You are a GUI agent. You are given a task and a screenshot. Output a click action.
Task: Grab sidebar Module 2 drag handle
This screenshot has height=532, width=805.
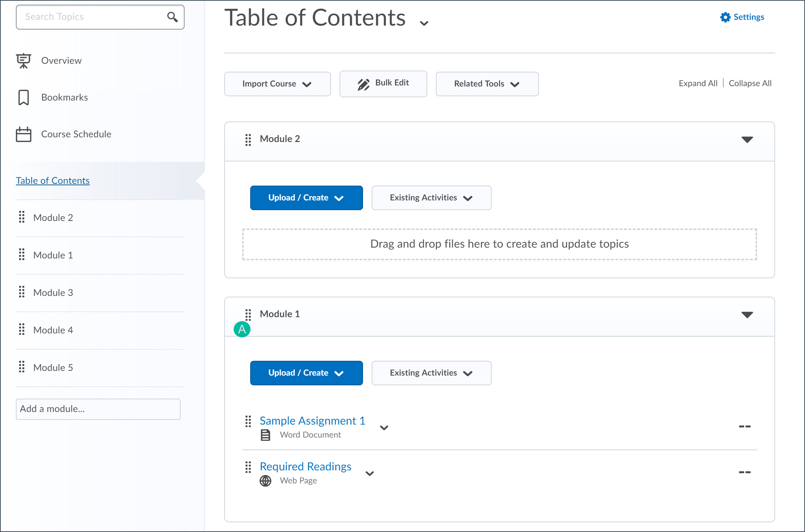tap(22, 217)
